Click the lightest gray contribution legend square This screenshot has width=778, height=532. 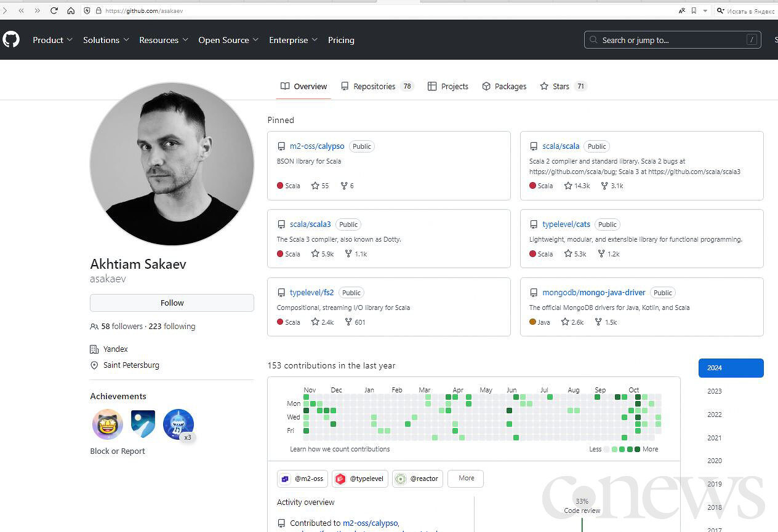(x=607, y=450)
